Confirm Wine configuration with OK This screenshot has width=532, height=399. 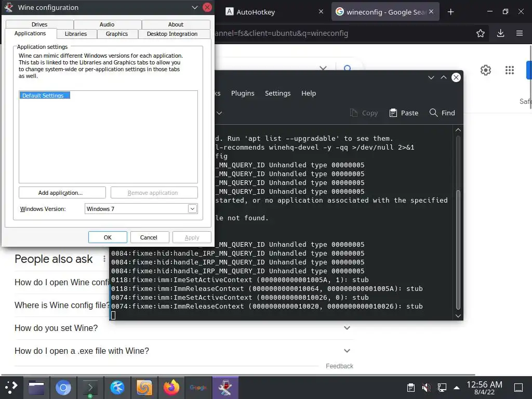(108, 237)
